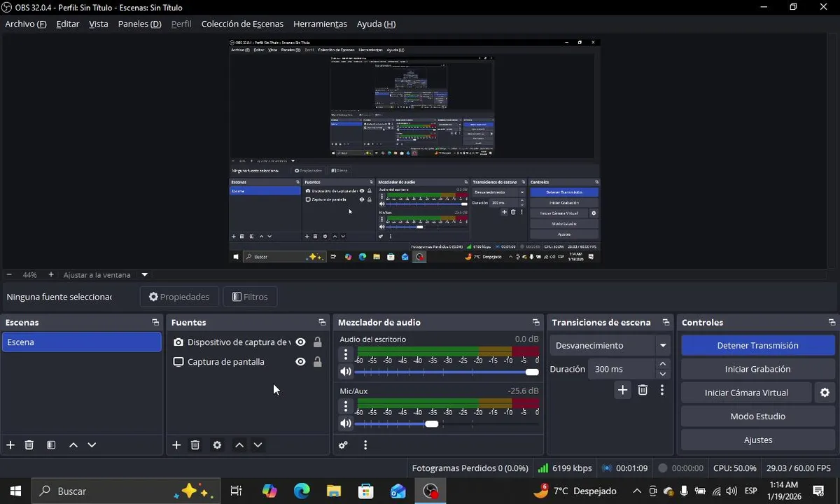
Task: Zoom in the preview with plus icon
Action: pos(51,275)
